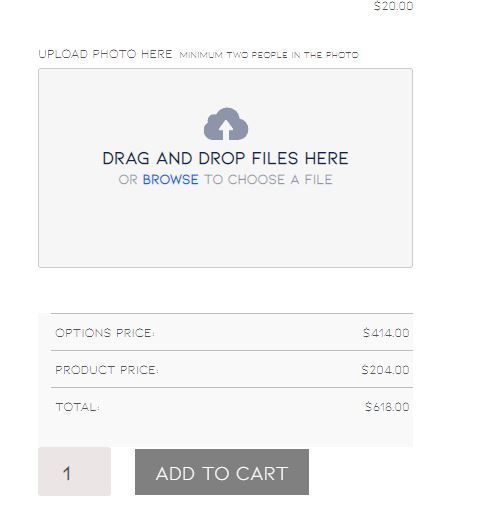Click blank space below the Total row

point(225,432)
